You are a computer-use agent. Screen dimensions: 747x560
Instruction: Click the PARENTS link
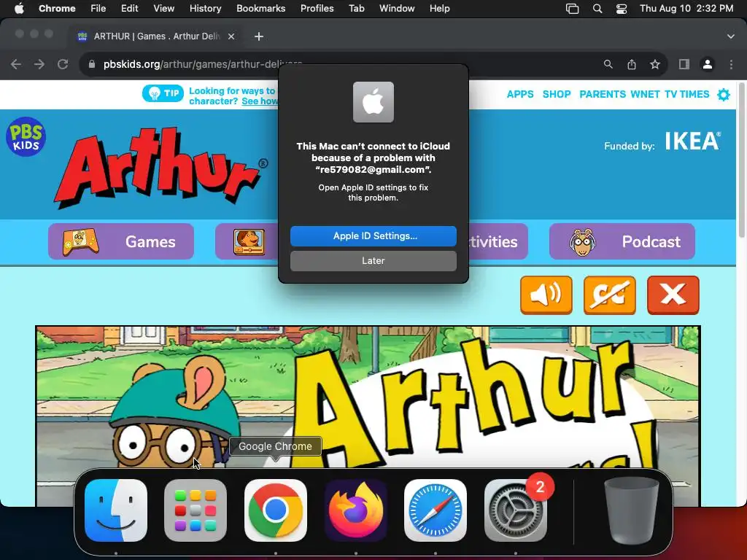tap(602, 94)
